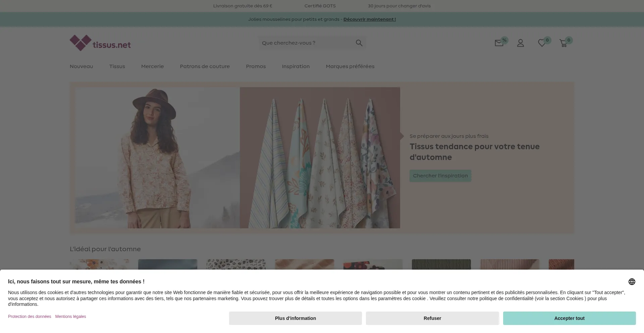Click the Accepter tout button
The height and width of the screenshot is (333, 644).
coord(570,318)
